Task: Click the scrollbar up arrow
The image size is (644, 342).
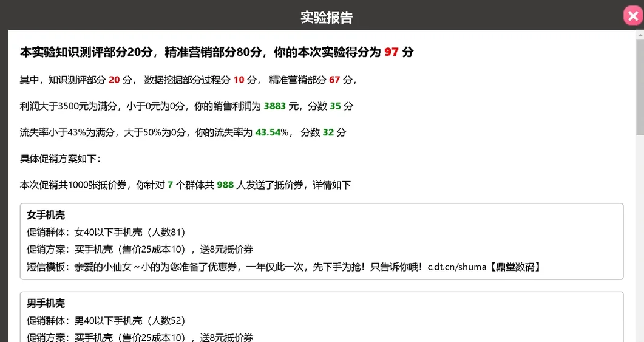Action: 640,35
